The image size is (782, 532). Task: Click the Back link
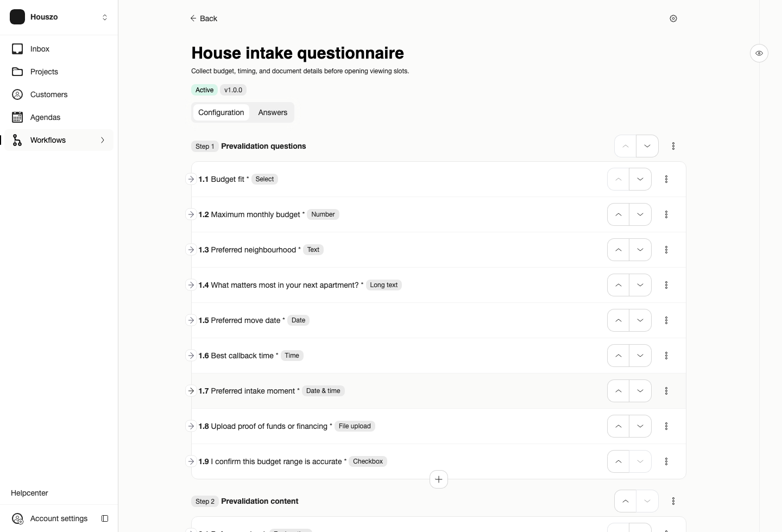(x=204, y=18)
